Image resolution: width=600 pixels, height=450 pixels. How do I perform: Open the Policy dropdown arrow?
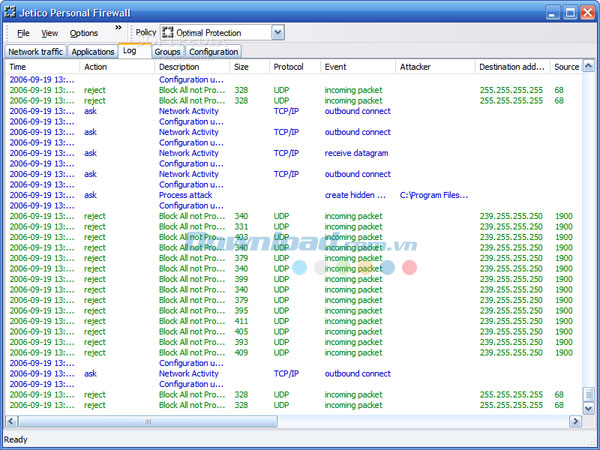coord(277,33)
